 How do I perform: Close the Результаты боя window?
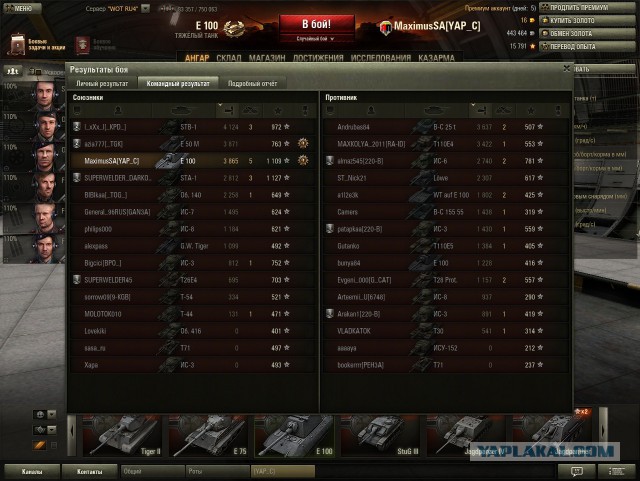pos(567,69)
